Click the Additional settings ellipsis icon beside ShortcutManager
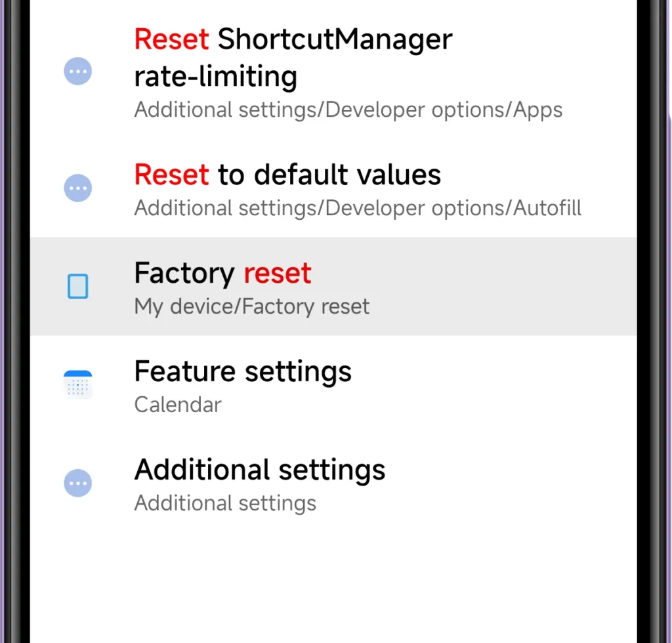 (x=77, y=71)
